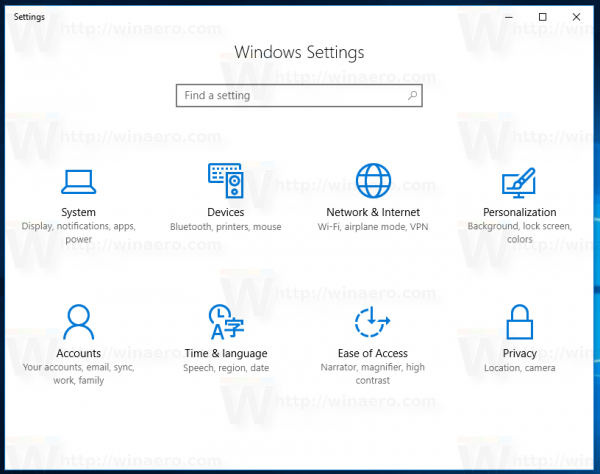Viewport: 600px width, 474px height.
Task: Maximize the Settings window
Action: [x=543, y=17]
